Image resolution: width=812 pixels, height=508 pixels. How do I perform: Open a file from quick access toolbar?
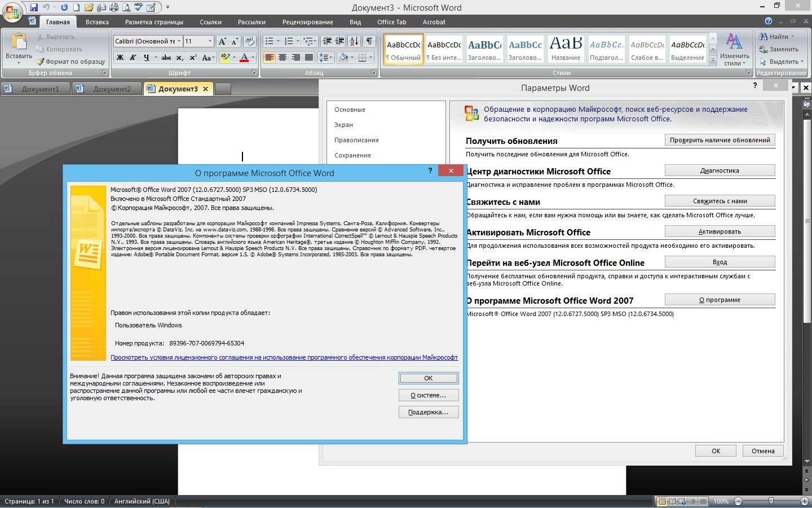tap(89, 7)
